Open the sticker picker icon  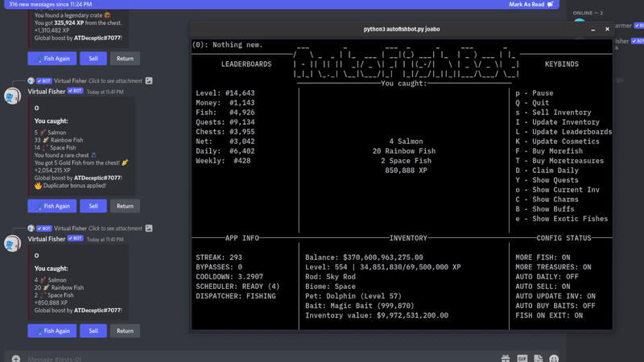[538, 359]
